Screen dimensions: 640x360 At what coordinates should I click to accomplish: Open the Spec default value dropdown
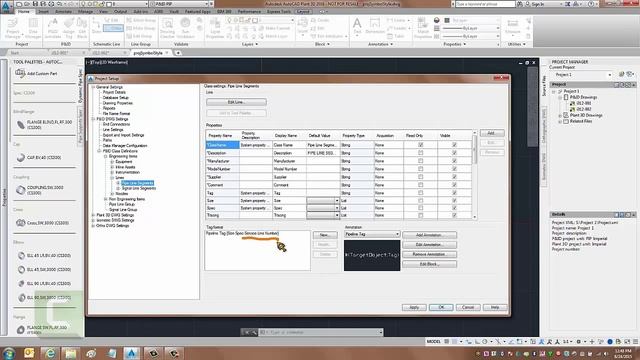pos(337,208)
